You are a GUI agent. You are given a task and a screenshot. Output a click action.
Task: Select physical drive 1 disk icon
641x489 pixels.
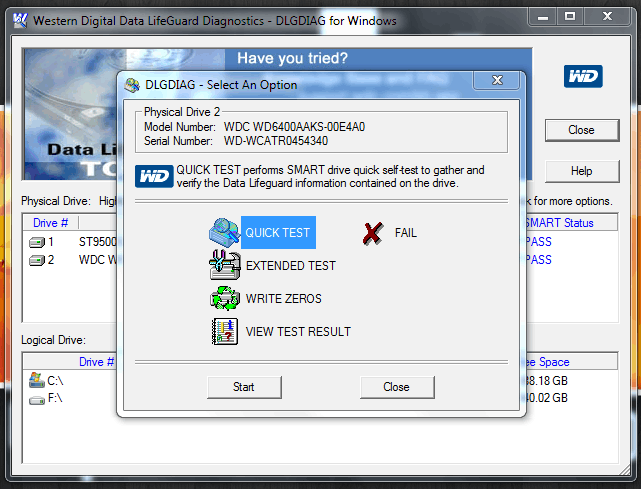(37, 242)
